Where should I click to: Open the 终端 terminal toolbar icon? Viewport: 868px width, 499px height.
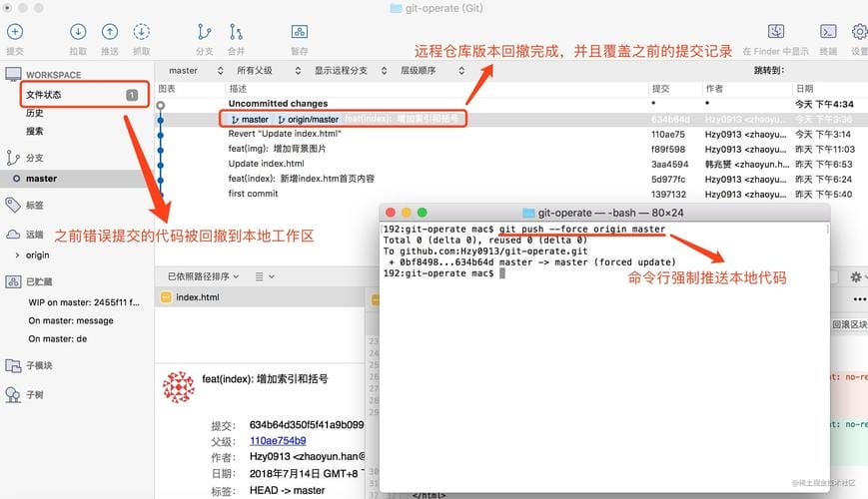(828, 32)
